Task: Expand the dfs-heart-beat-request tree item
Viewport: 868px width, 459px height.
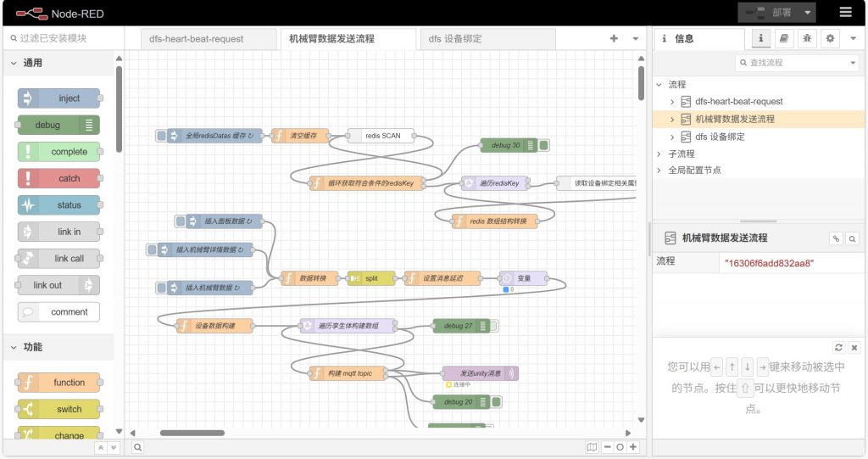Action: (672, 102)
